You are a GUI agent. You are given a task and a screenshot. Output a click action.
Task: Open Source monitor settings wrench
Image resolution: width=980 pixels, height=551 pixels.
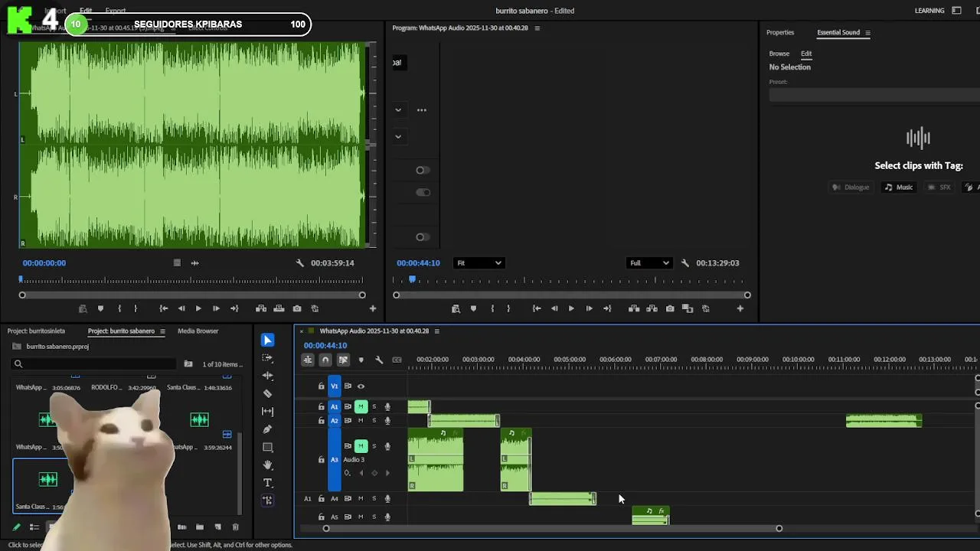pyautogui.click(x=300, y=263)
